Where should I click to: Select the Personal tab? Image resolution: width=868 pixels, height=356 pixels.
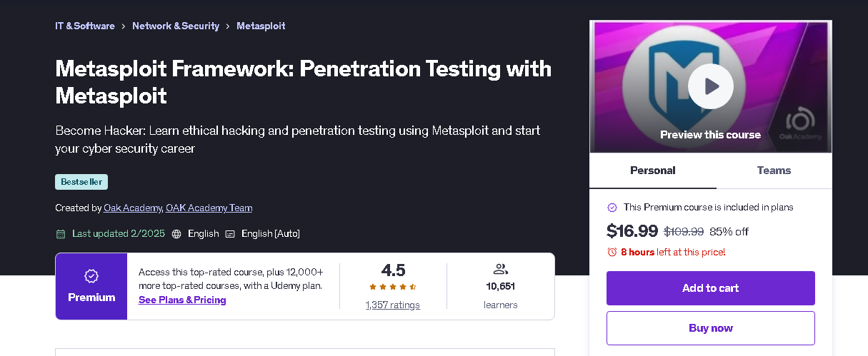tap(653, 171)
